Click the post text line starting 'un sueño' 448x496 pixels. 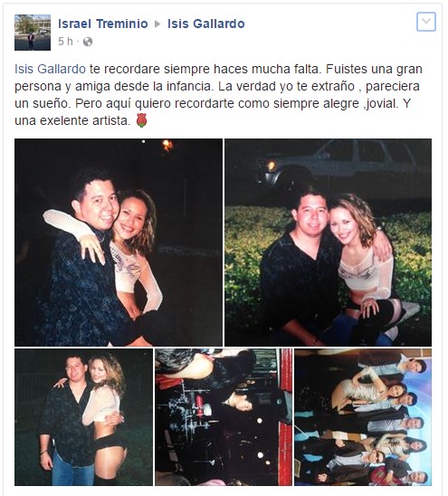click(213, 103)
